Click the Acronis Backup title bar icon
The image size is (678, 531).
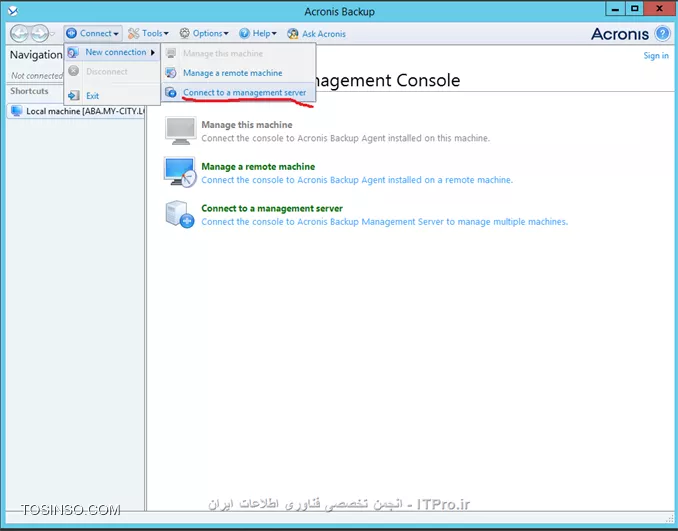tap(13, 11)
